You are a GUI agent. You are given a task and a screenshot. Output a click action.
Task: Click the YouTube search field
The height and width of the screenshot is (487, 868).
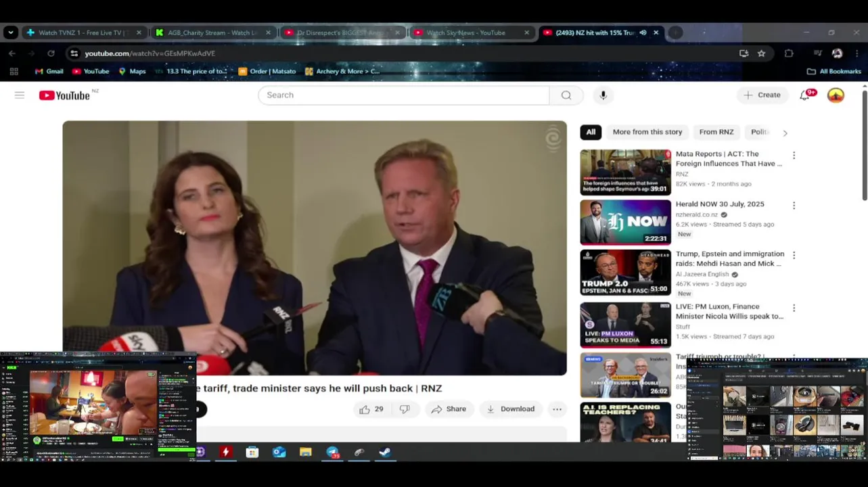coord(403,95)
